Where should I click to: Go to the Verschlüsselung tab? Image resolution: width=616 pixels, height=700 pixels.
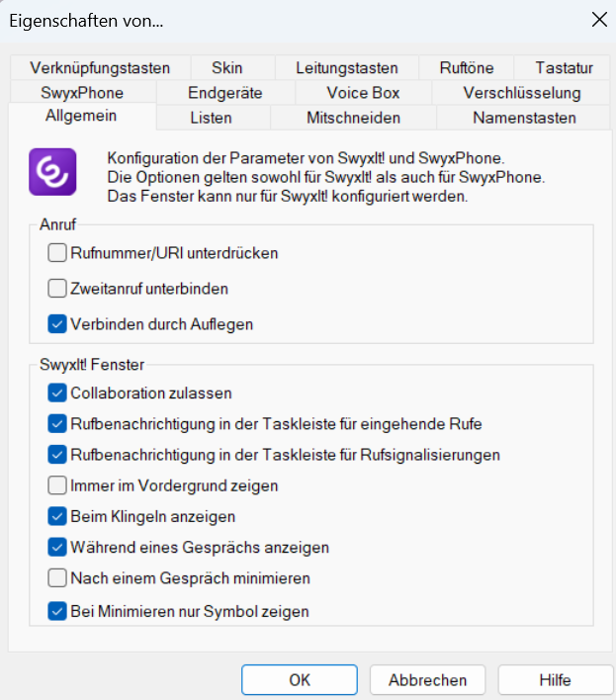522,93
